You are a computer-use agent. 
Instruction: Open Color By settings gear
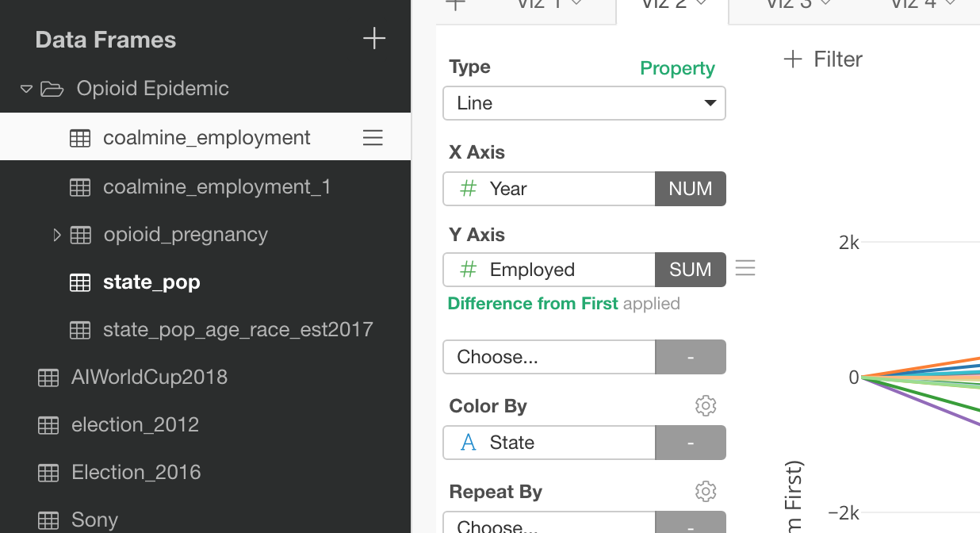[706, 406]
